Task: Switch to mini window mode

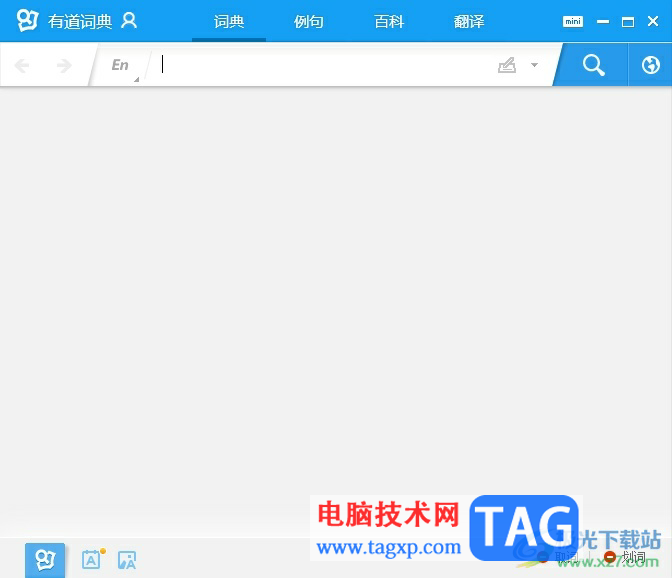Action: tap(573, 21)
